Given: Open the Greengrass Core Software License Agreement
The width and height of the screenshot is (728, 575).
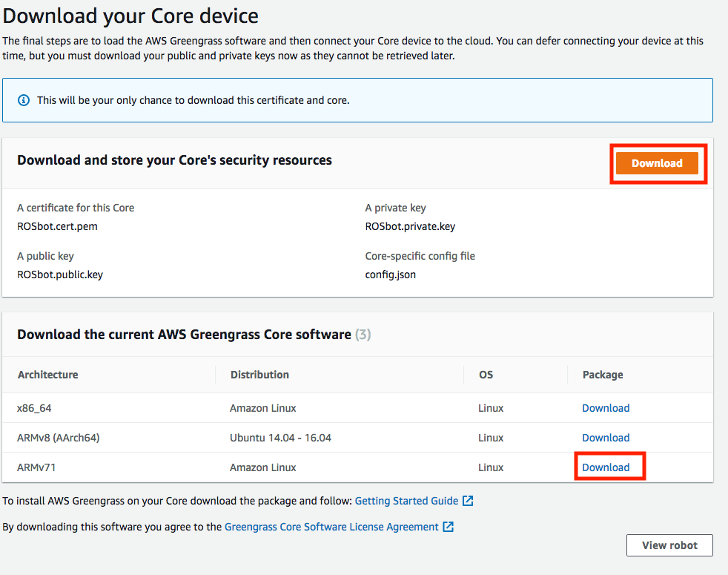Looking at the screenshot, I should coord(331,527).
